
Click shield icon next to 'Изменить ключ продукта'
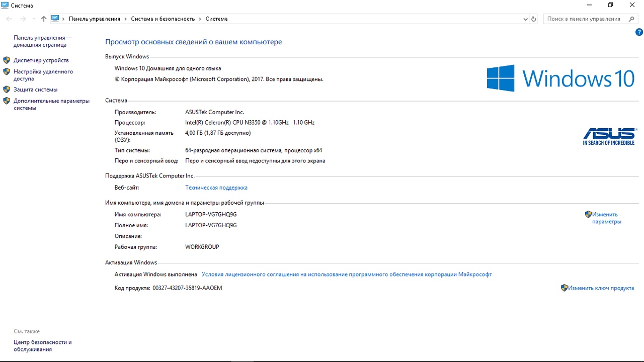564,288
